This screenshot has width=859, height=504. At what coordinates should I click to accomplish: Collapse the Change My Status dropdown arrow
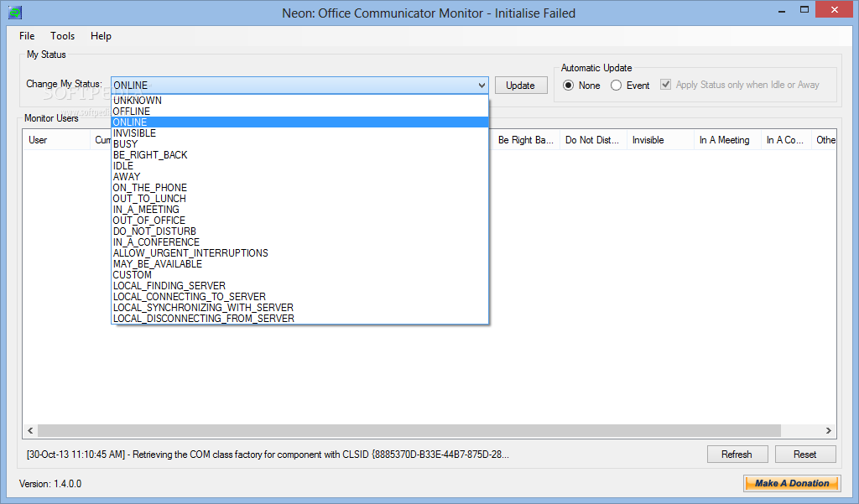pyautogui.click(x=481, y=86)
